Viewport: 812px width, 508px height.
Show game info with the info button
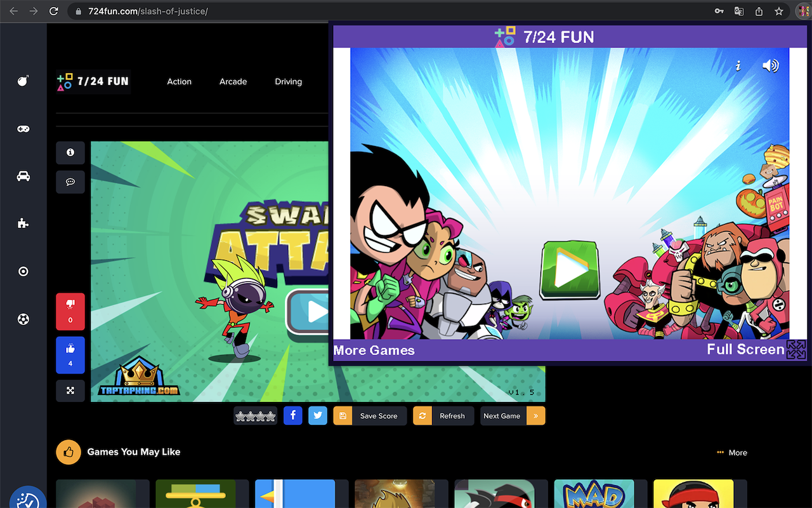[70, 152]
